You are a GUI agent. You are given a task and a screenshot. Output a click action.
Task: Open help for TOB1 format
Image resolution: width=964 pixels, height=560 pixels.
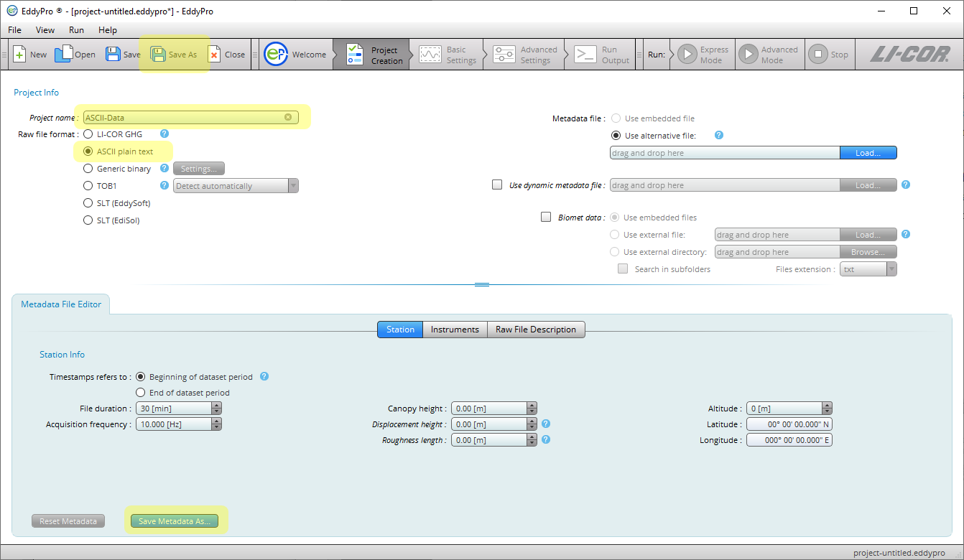pyautogui.click(x=164, y=185)
